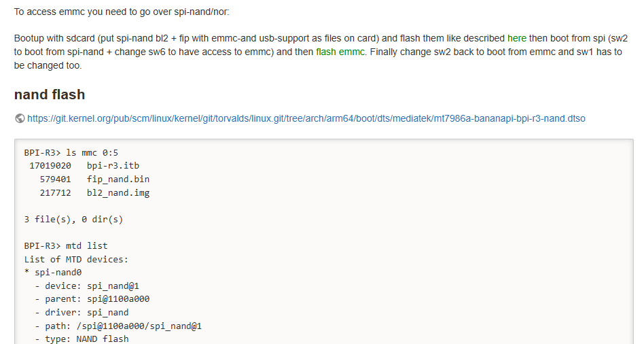Click the globe icon before the kernel.org URL
The height and width of the screenshot is (344, 644).
click(19, 118)
